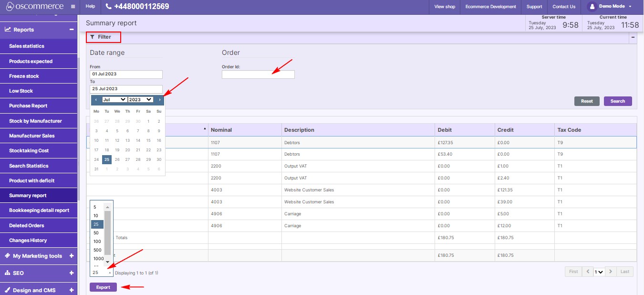Select day 25 in the calendar
The image size is (644, 295).
[x=107, y=159]
